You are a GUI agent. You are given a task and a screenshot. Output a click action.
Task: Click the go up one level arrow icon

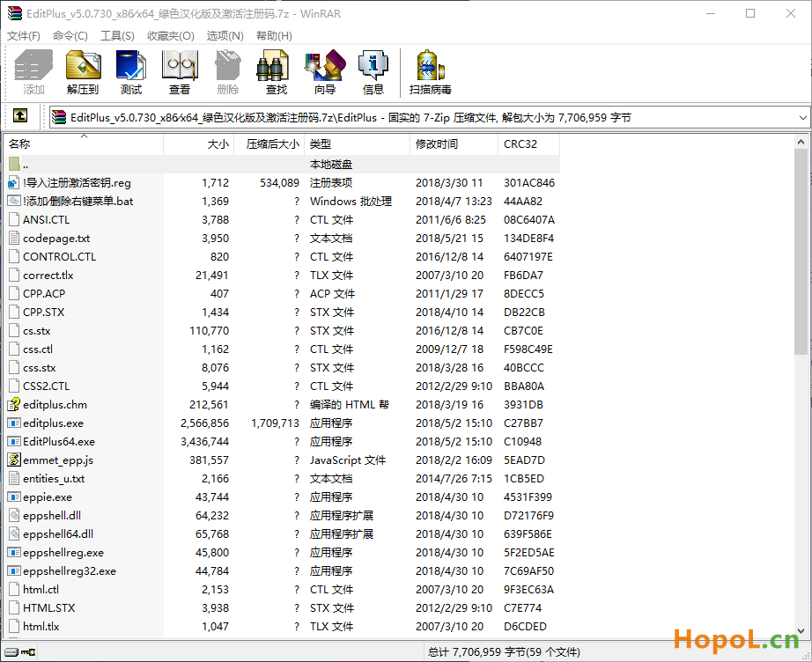click(x=20, y=115)
